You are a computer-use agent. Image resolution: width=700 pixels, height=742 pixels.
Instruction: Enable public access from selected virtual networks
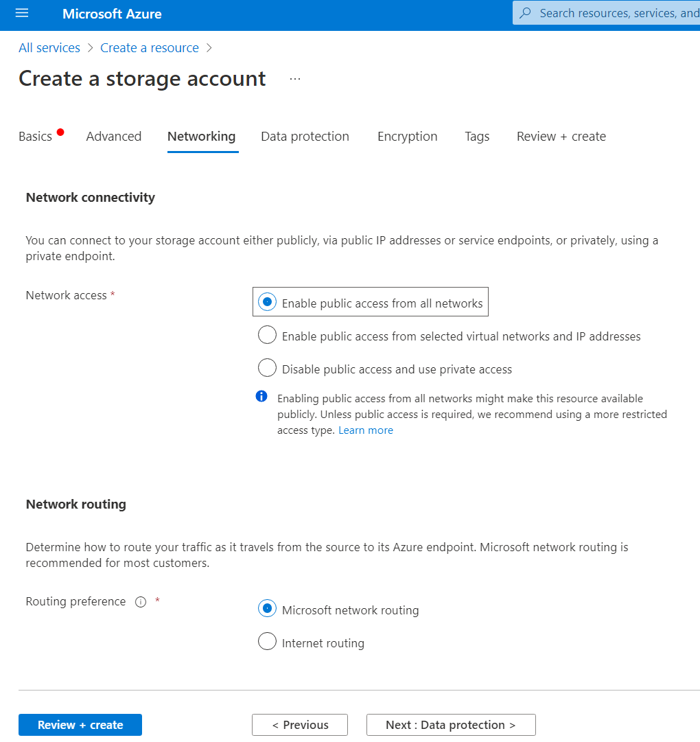(x=267, y=334)
